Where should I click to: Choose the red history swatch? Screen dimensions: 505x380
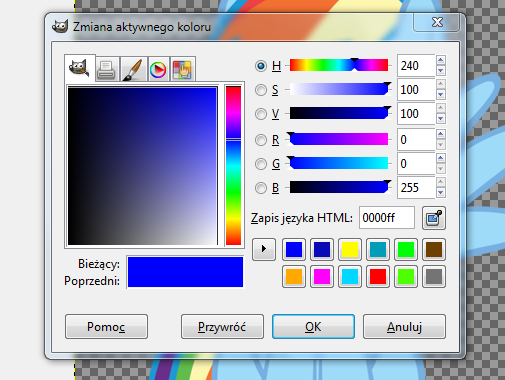(378, 276)
